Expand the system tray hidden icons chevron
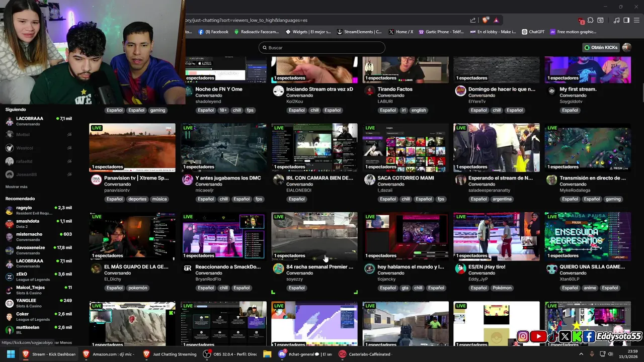644x362 pixels. tap(581, 354)
